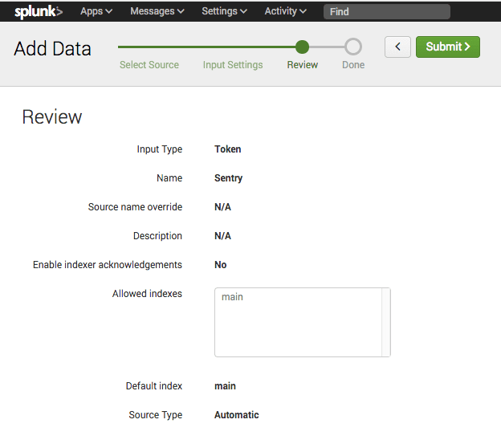
Task: Return to the Select Source step
Action: (x=149, y=65)
